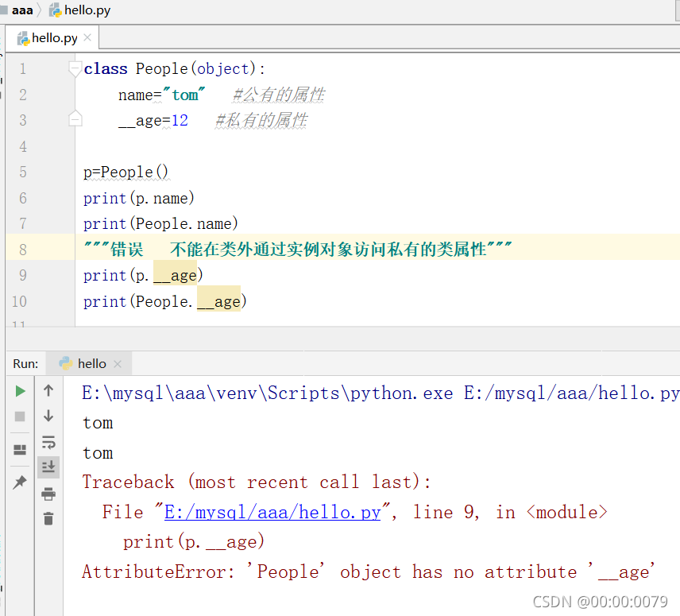Click the Restore Layout icon in Run panel

[x=20, y=449]
